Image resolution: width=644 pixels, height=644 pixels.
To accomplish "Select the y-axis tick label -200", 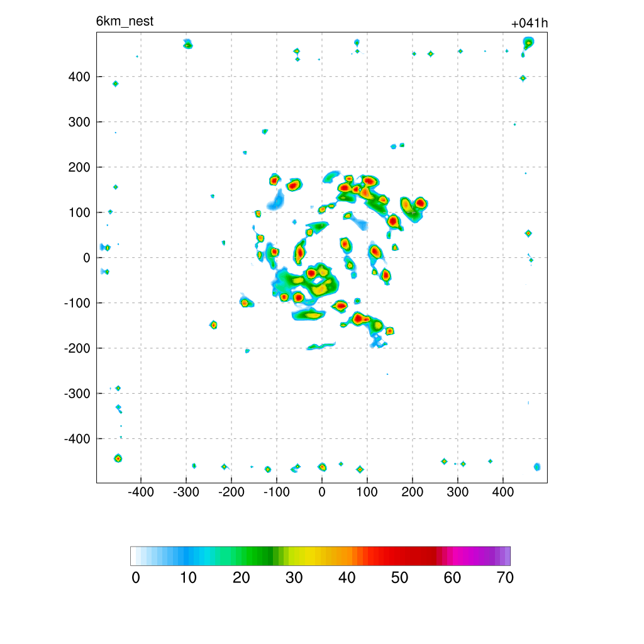I will tap(77, 348).
